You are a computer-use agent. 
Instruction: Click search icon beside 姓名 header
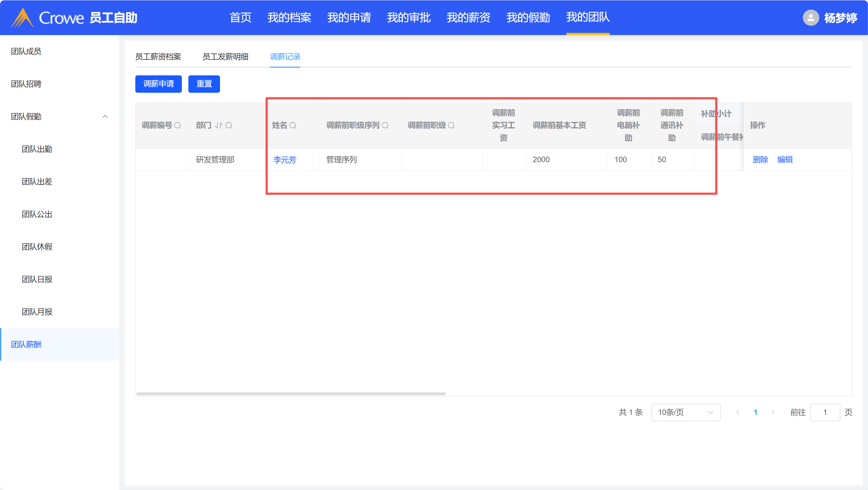[293, 125]
